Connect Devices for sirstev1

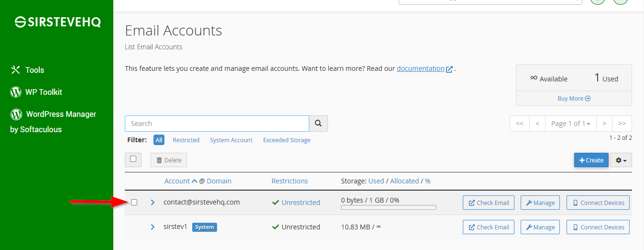pos(598,227)
